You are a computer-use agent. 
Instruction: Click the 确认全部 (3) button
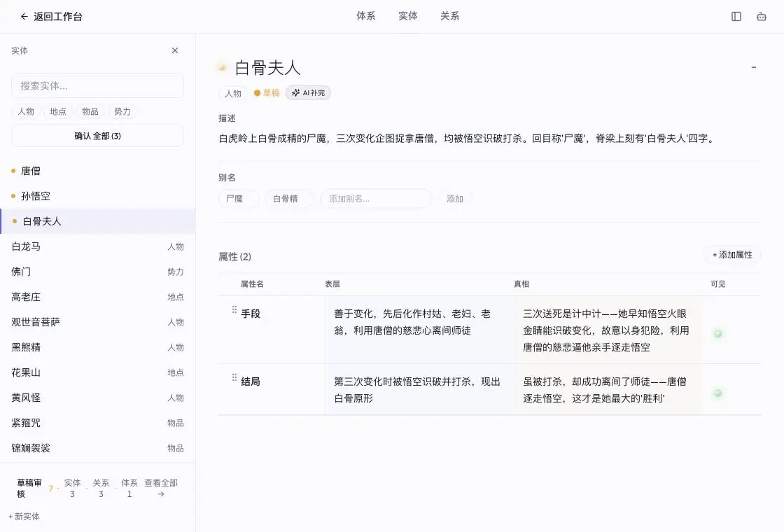97,136
